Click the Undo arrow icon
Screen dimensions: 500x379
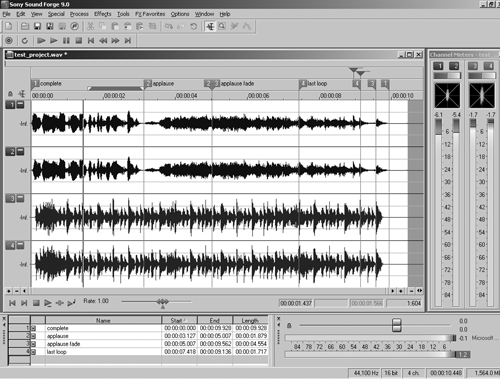pos(169,26)
